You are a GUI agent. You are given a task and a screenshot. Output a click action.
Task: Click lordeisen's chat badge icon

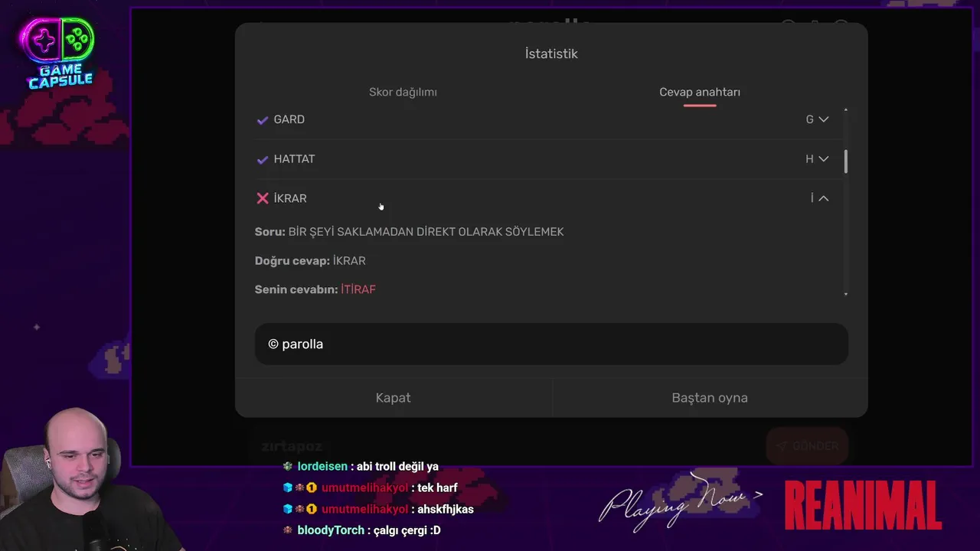(288, 466)
